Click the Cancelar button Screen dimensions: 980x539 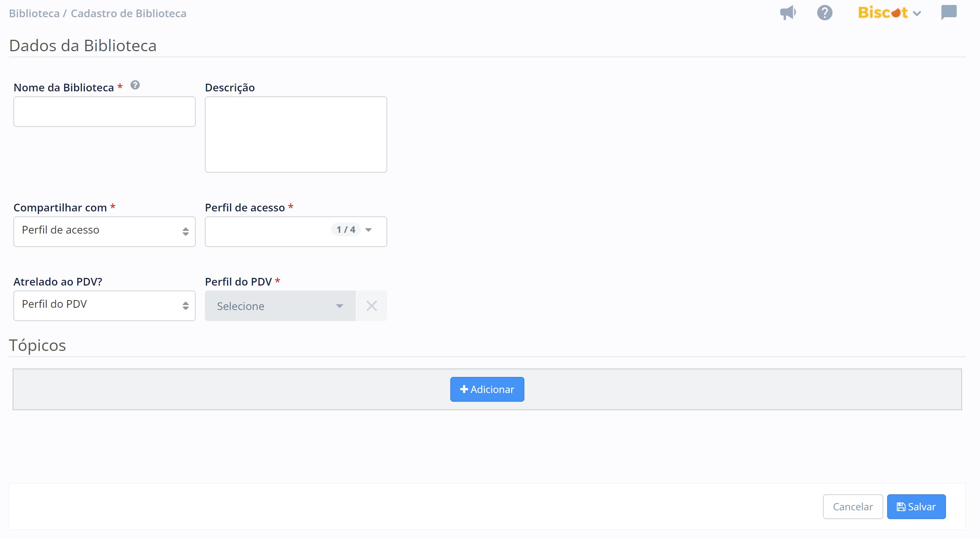(852, 507)
